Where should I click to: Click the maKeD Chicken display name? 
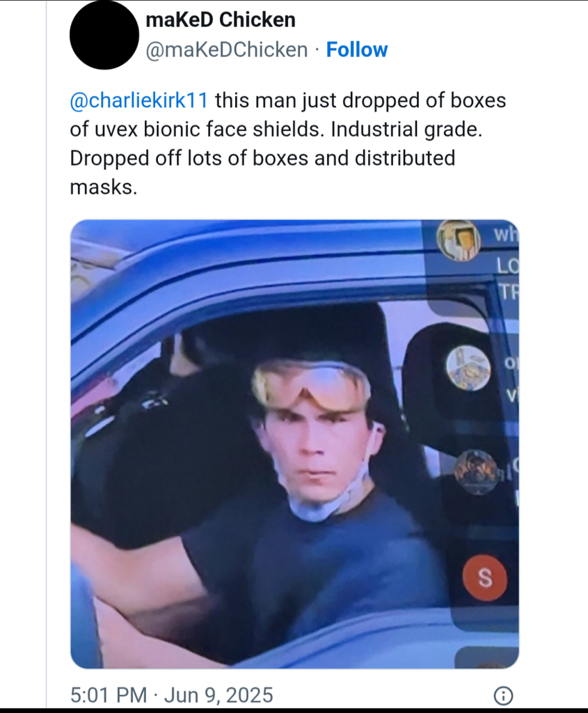click(221, 19)
